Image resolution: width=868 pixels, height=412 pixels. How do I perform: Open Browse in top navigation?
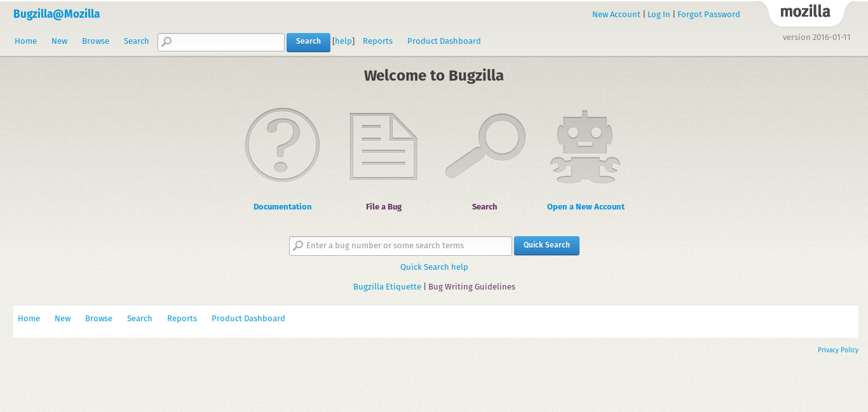tap(95, 41)
